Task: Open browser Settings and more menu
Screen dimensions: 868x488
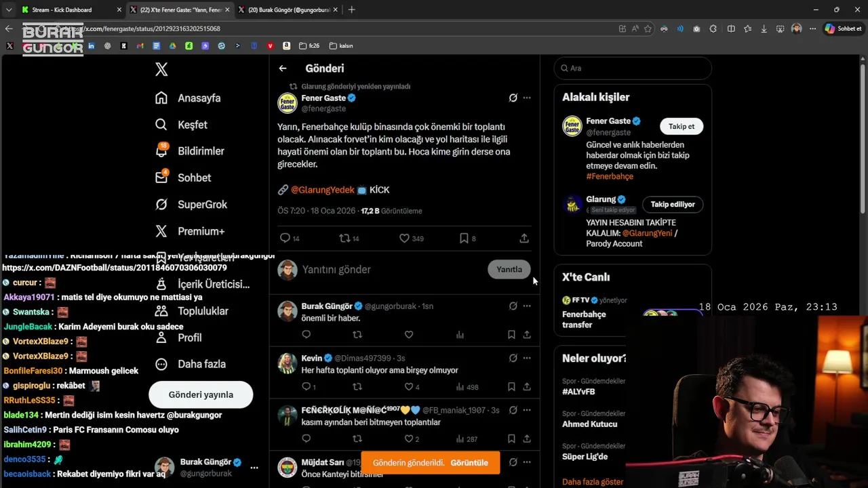Action: [x=812, y=28]
